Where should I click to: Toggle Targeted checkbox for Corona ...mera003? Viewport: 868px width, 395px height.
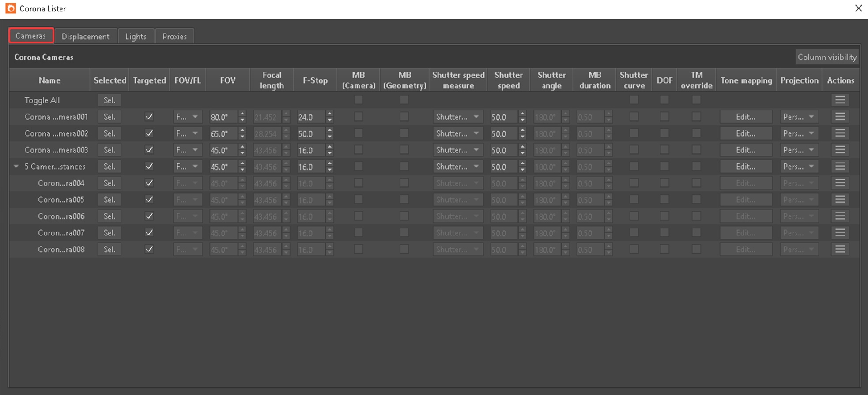(149, 150)
